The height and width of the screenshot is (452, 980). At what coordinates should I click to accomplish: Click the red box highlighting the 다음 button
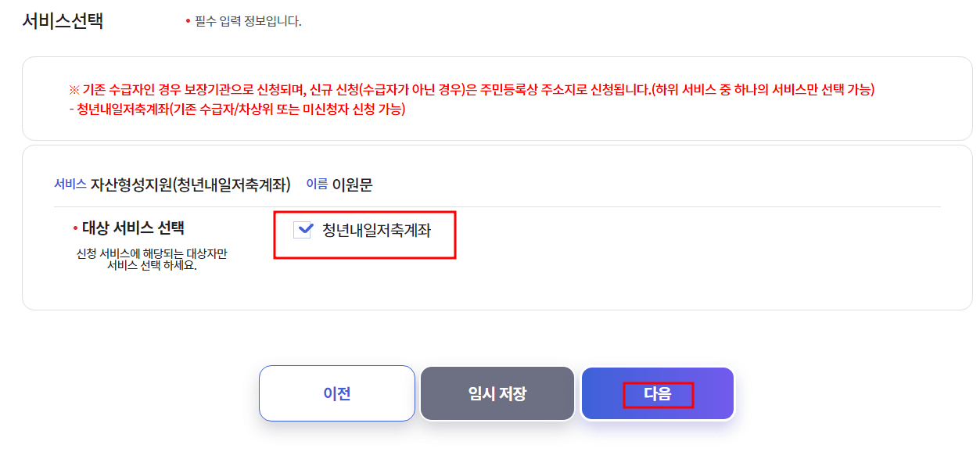657,393
